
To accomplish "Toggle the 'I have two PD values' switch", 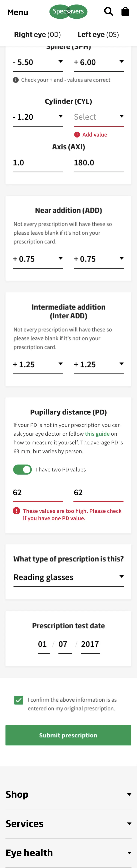I will [x=23, y=469].
